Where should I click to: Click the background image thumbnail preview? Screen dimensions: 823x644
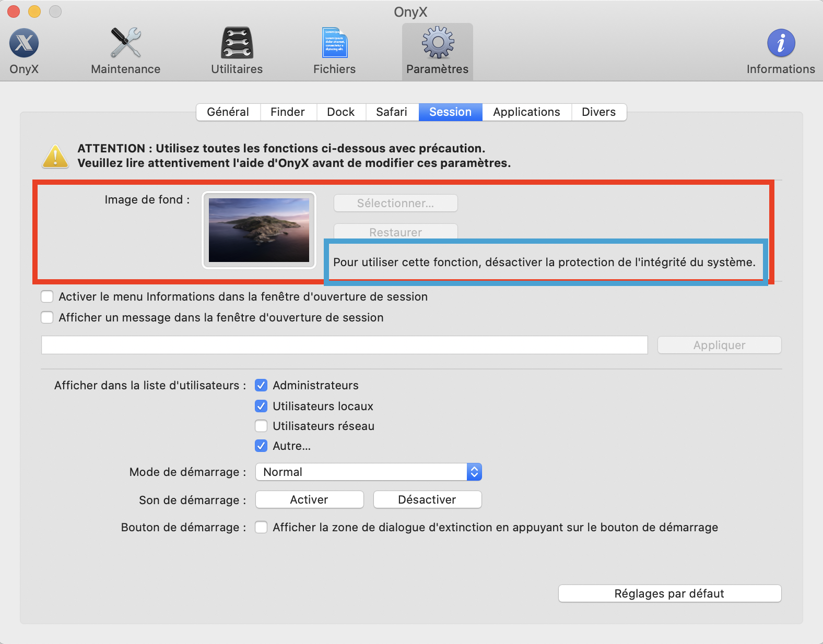click(259, 230)
